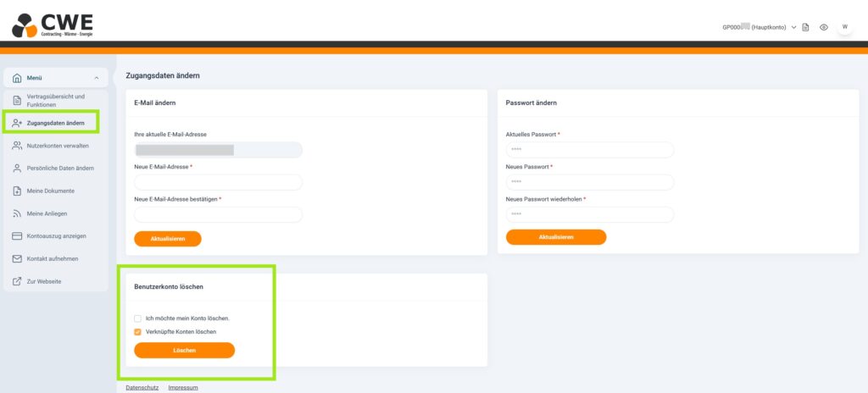
Task: Uncheck 'Verknüpfte Konten löschen' checkbox
Action: [x=137, y=332]
